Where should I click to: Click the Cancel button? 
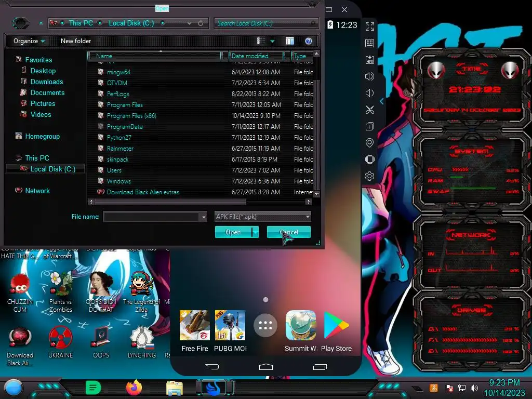[289, 232]
